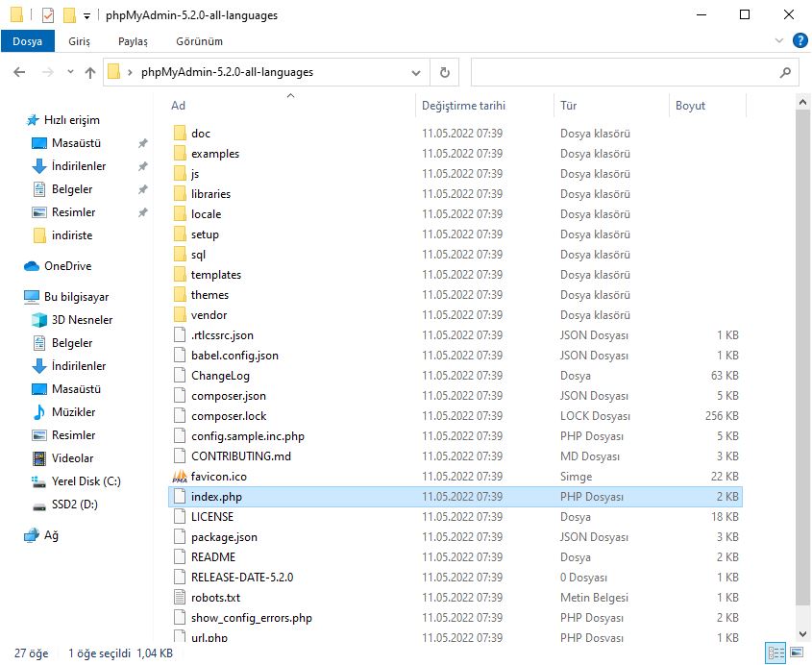This screenshot has width=812, height=665.
Task: Click scrollbar down arrow in file list
Action: point(802,634)
